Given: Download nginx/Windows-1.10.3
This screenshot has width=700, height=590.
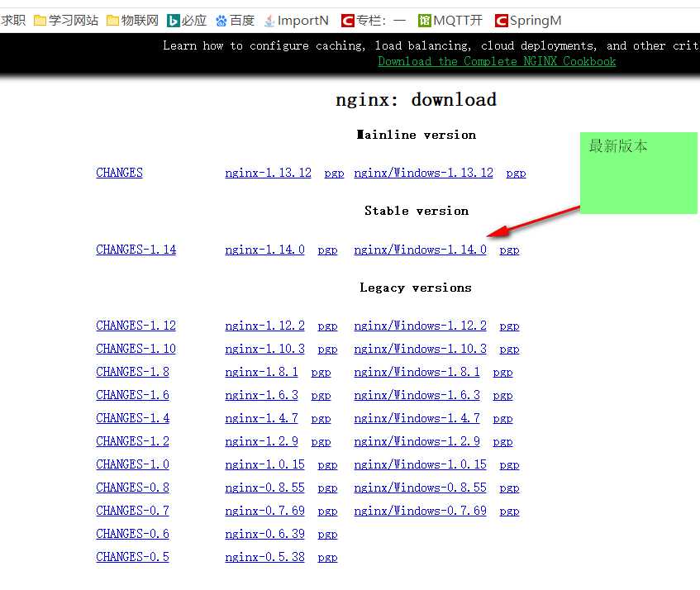Looking at the screenshot, I should 420,349.
